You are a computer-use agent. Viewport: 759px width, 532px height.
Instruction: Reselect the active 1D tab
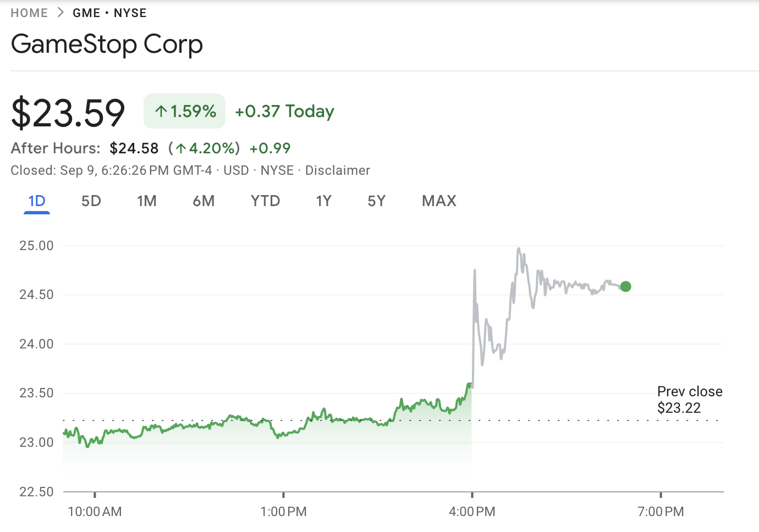click(36, 201)
